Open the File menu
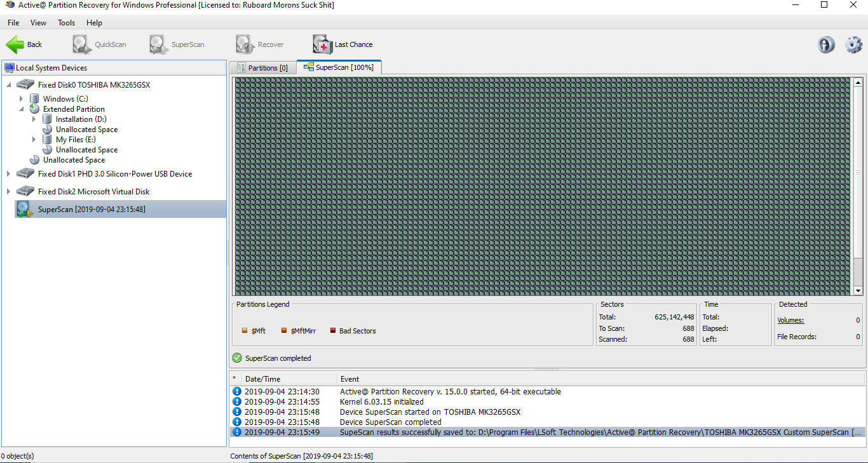Image resolution: width=868 pixels, height=463 pixels. point(13,22)
